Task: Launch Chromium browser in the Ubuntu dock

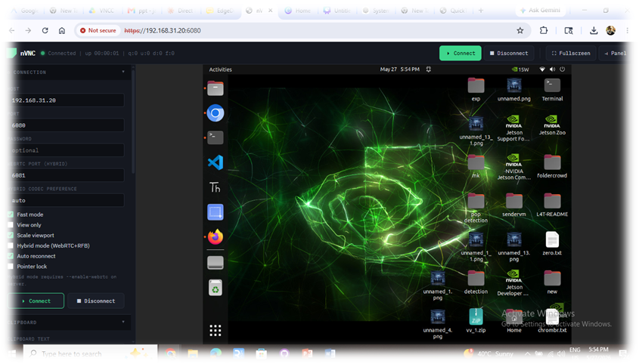Action: click(216, 113)
